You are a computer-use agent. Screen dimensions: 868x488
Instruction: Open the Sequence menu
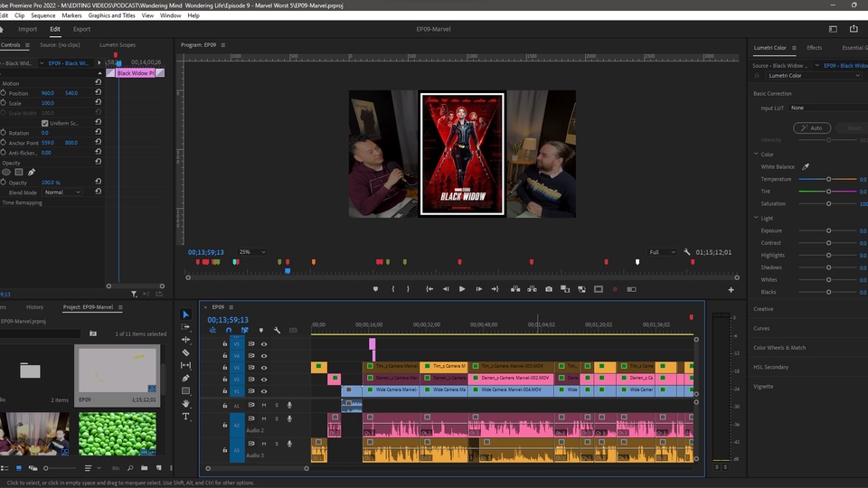click(x=42, y=15)
